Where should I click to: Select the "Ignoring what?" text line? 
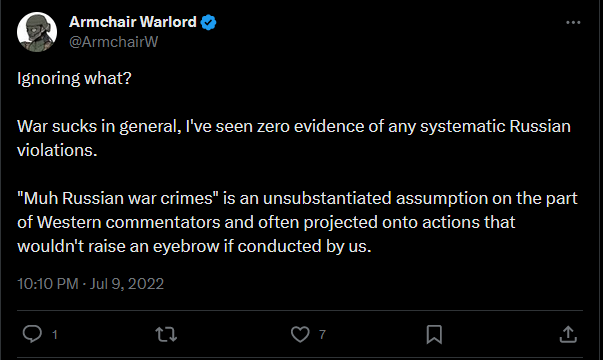[x=74, y=79]
